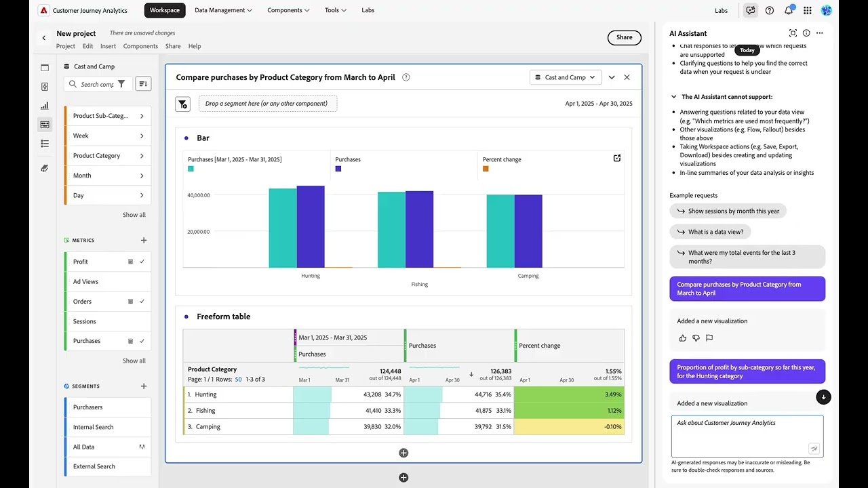Choose 'What were my total events' example request
The image size is (868, 488).
(x=747, y=257)
